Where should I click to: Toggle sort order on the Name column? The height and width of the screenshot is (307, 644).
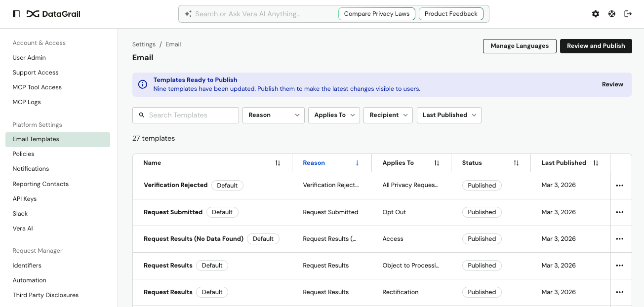(x=278, y=163)
